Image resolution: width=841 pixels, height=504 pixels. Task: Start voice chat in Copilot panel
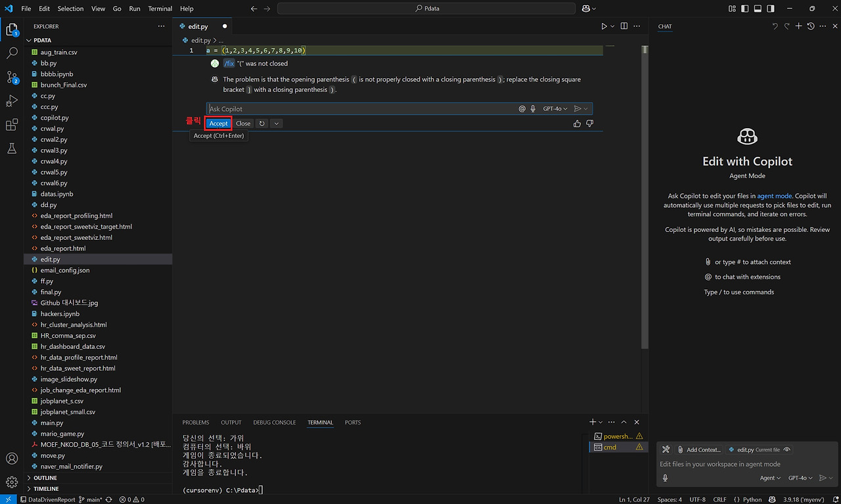click(666, 478)
